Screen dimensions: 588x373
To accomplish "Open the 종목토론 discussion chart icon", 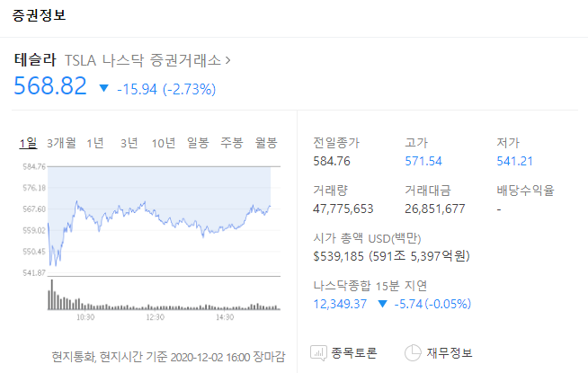I will click(x=318, y=352).
